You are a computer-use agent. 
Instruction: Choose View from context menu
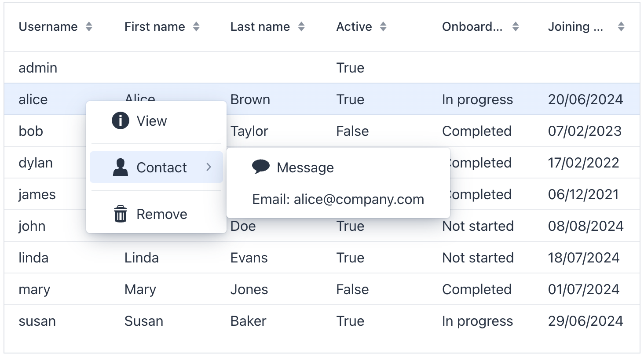(x=151, y=121)
